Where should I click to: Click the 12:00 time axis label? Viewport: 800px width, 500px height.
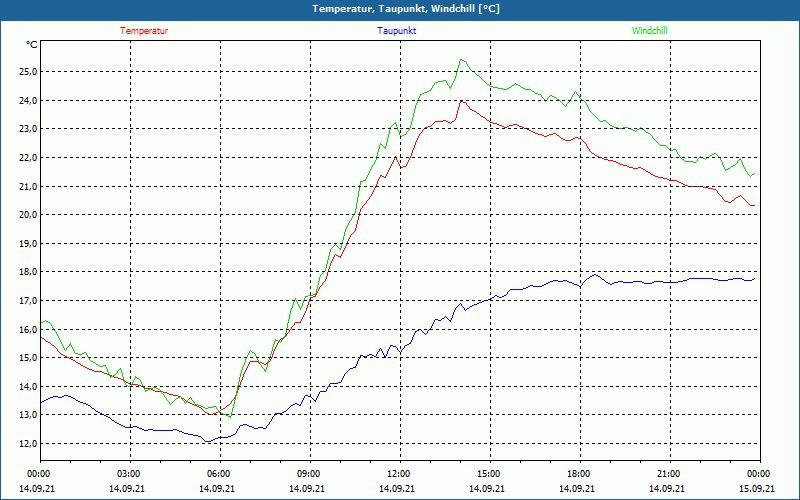point(400,474)
